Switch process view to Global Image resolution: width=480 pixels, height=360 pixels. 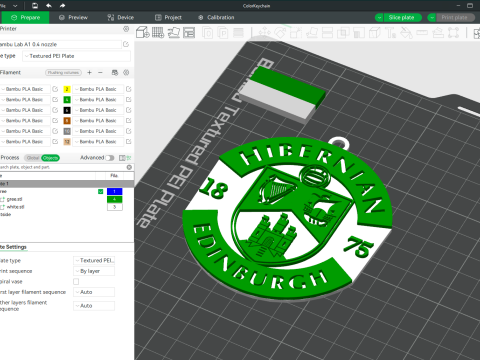[33, 158]
